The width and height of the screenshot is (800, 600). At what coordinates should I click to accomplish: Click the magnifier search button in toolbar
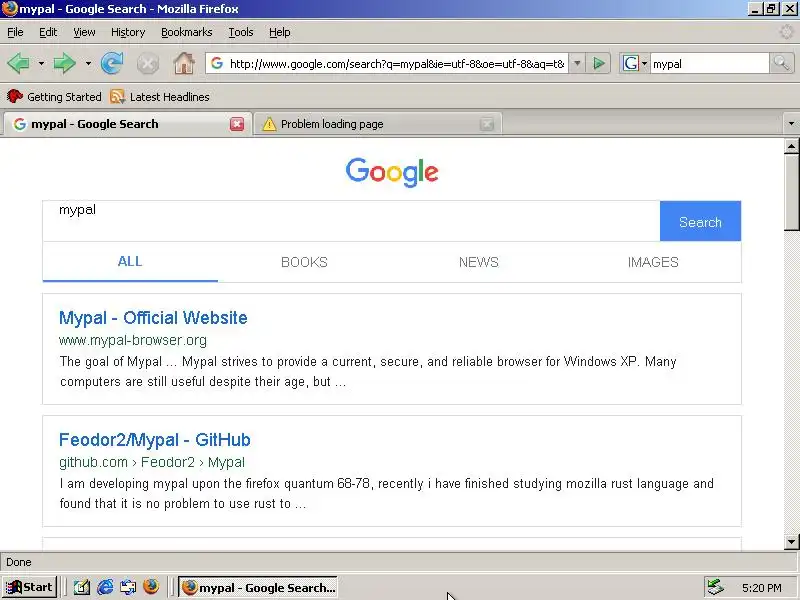pyautogui.click(x=781, y=64)
